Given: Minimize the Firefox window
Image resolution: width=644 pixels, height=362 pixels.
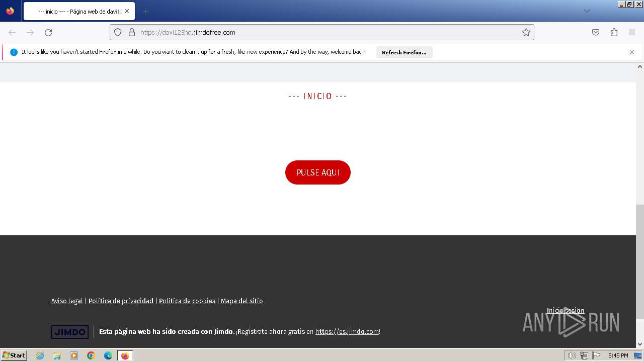Looking at the screenshot, I should coord(622,4).
